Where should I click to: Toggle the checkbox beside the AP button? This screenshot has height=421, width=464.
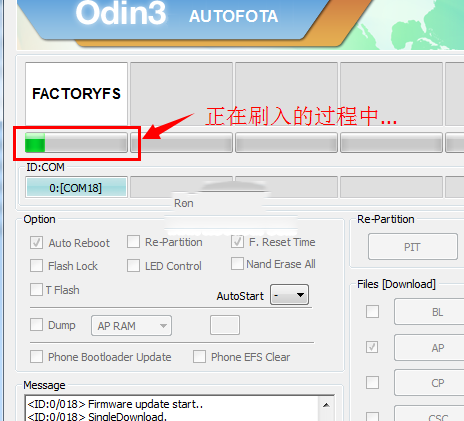point(372,347)
